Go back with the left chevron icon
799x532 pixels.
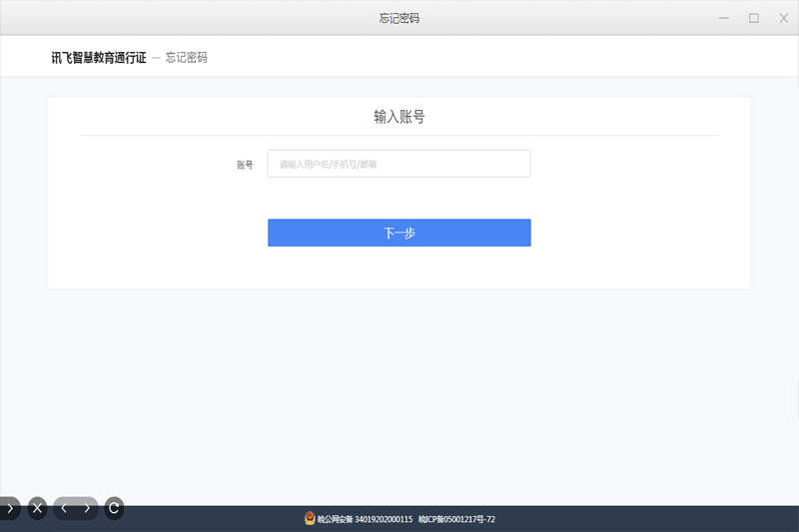tap(64, 508)
